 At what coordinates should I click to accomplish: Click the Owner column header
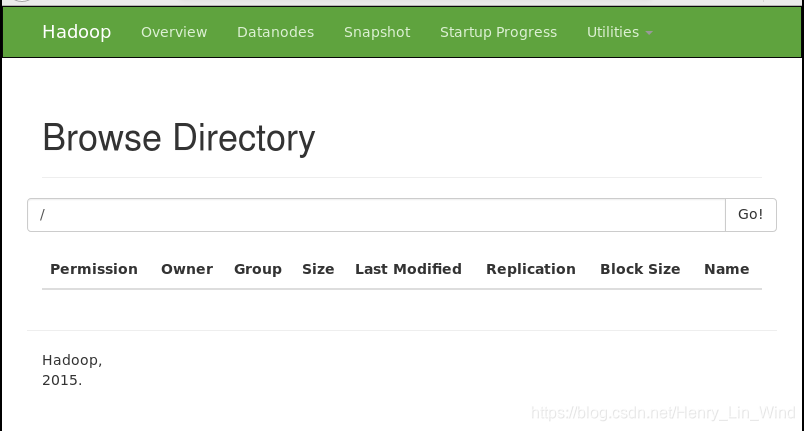click(187, 269)
